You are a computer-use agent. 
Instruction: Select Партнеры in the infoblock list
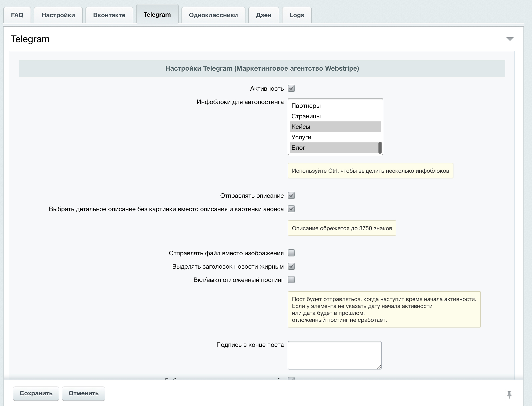point(306,106)
